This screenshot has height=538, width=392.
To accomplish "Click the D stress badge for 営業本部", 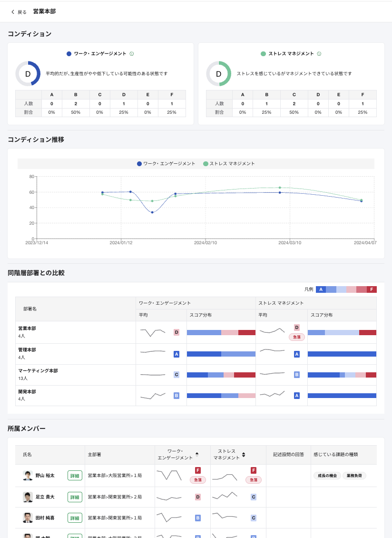I will 297,328.
